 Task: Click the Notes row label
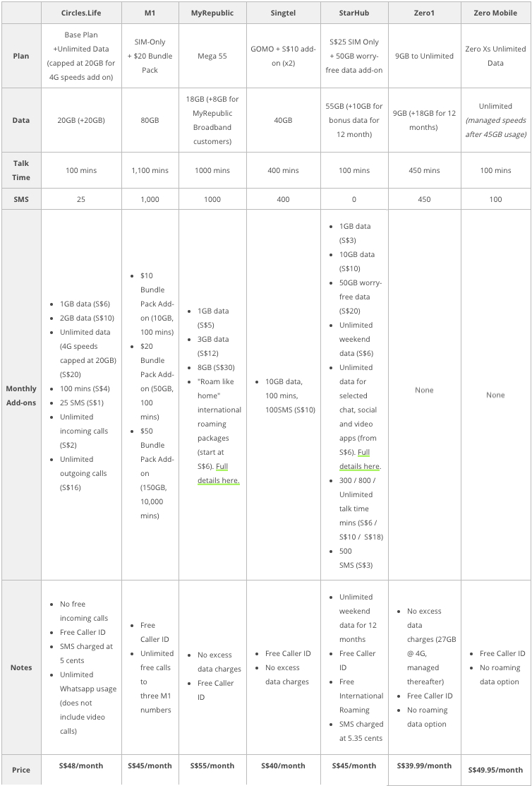pos(21,667)
